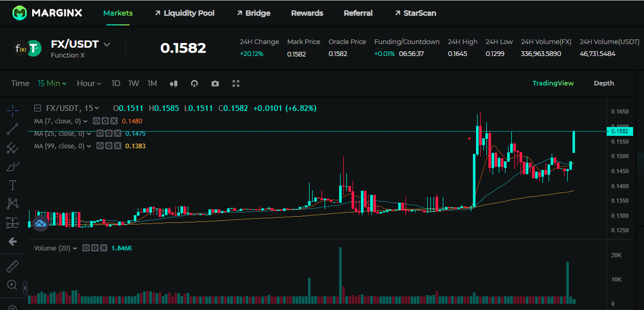Select the trend line drawing tool
644x310 pixels.
pos(13,129)
